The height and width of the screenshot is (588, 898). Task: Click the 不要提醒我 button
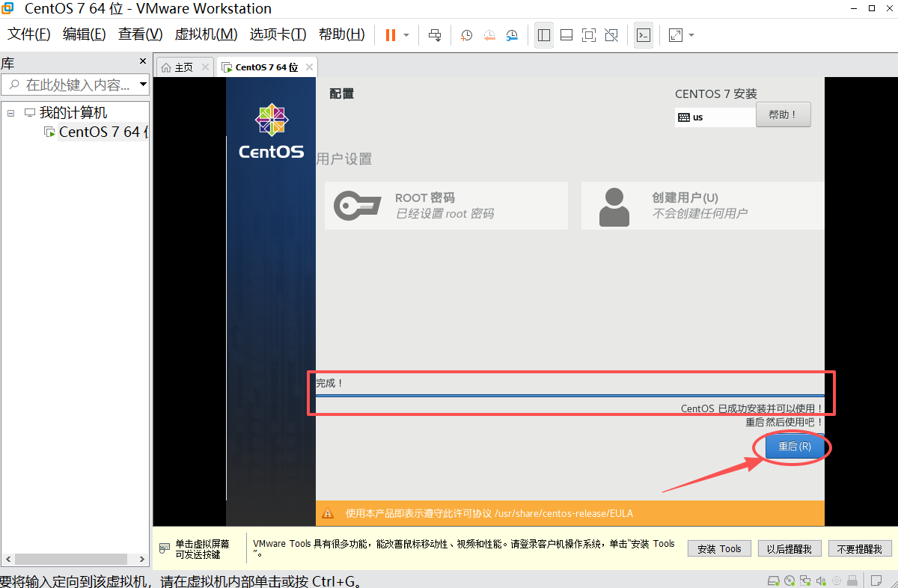[x=860, y=548]
